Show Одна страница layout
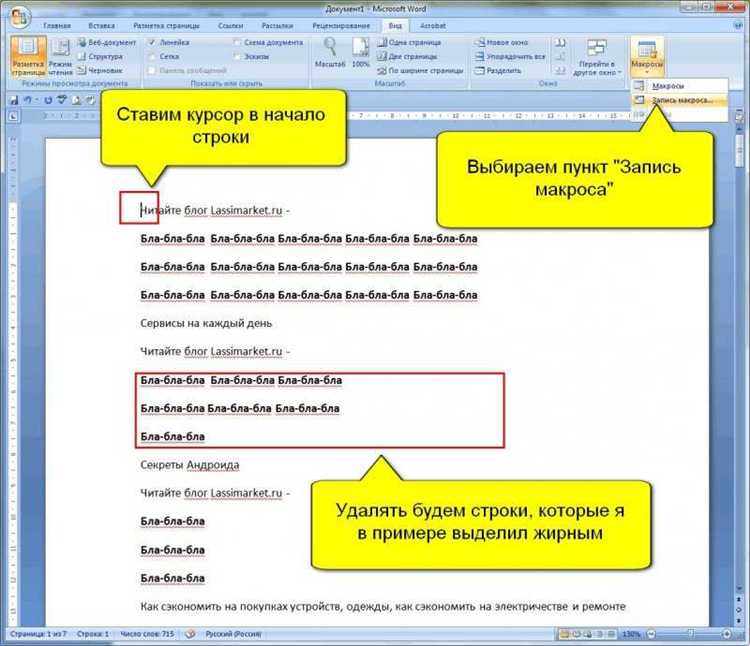The image size is (750, 646). [409, 43]
